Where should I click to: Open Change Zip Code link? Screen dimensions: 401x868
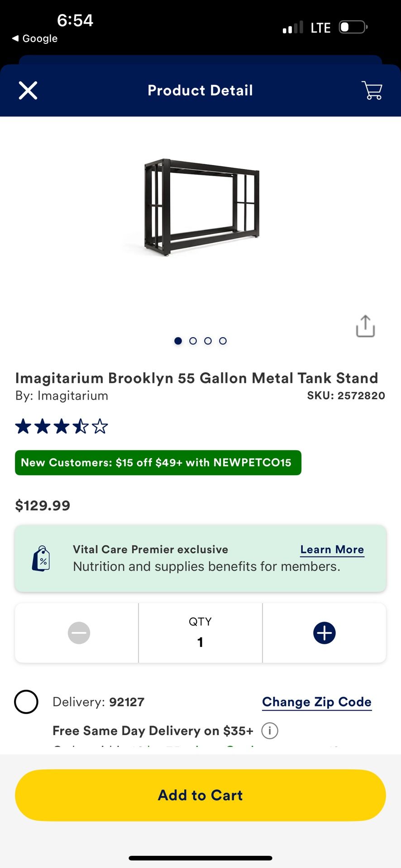[x=316, y=702]
